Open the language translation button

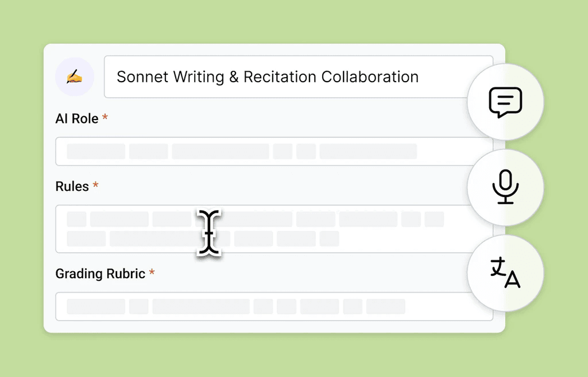(505, 272)
